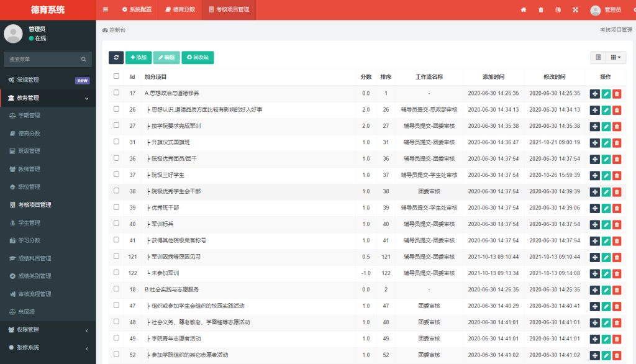Select checkbox for row 37
Screen dimensions: 636x364
[116, 175]
